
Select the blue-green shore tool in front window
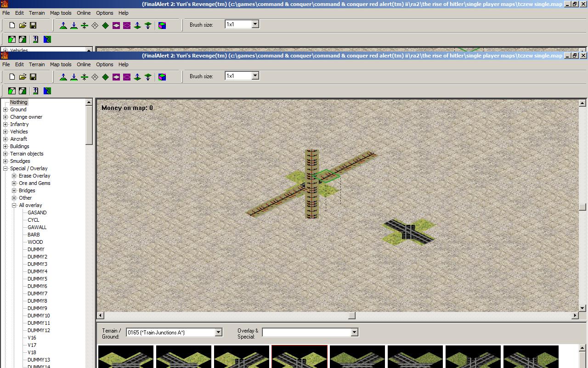pos(47,91)
